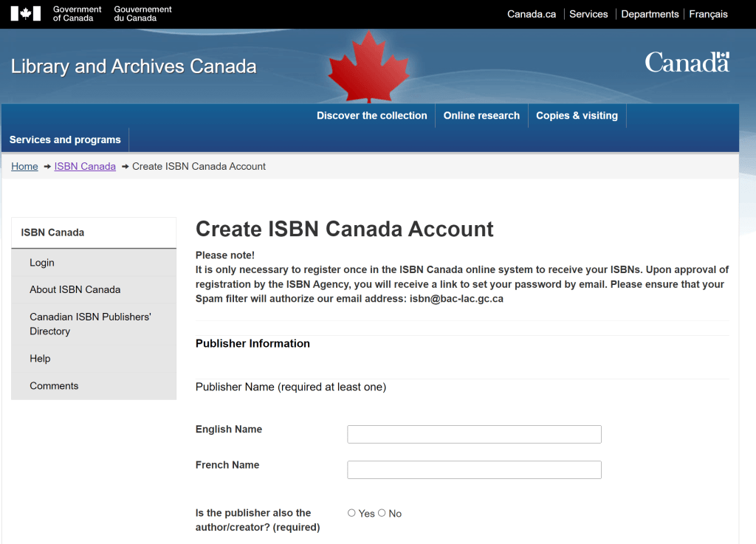This screenshot has height=544, width=756.
Task: Expand Copies & visiting menu
Action: tap(577, 116)
